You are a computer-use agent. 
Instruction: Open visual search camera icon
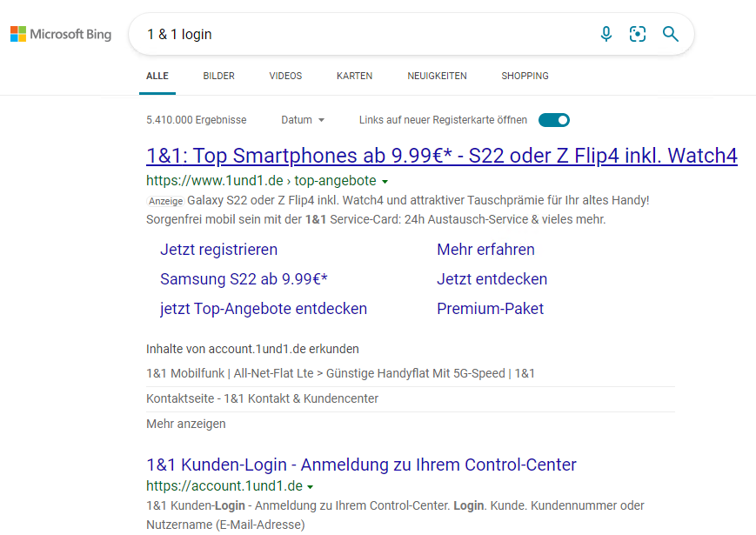pos(638,34)
